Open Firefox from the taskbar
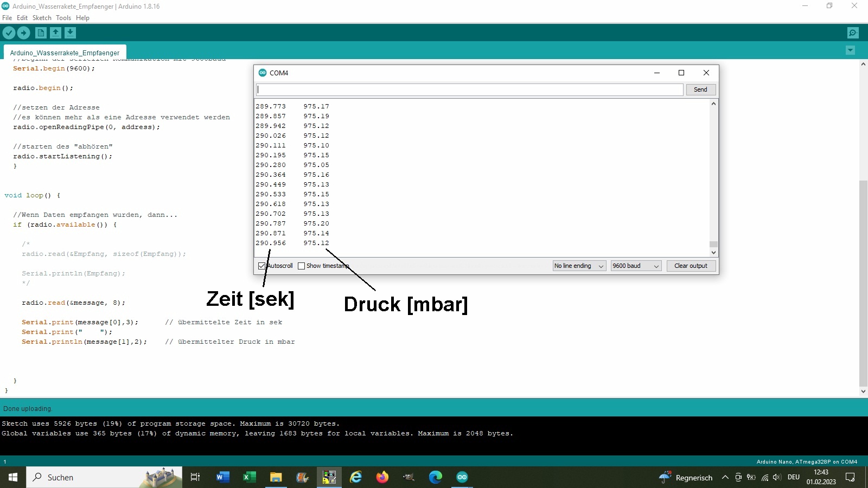 pyautogui.click(x=382, y=477)
